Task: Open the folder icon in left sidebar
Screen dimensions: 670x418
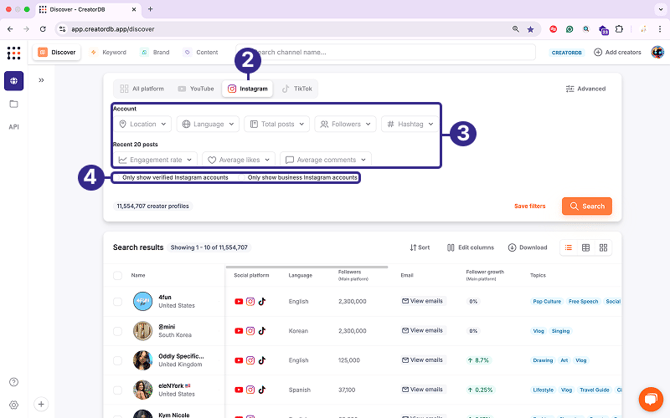Action: (14, 104)
